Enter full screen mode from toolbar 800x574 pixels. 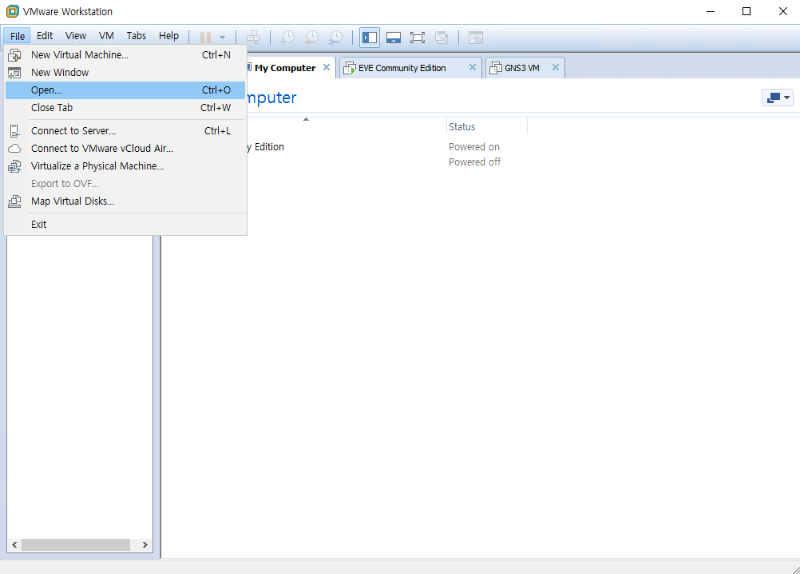418,37
